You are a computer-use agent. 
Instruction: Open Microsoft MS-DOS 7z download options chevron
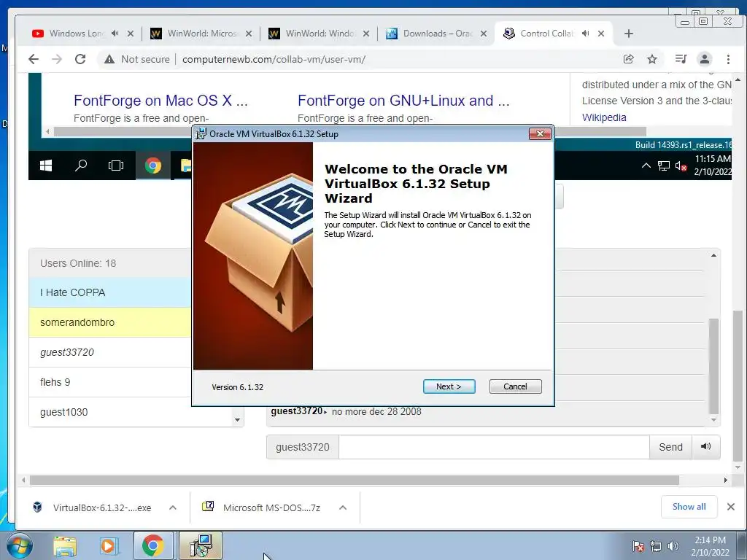click(x=343, y=507)
